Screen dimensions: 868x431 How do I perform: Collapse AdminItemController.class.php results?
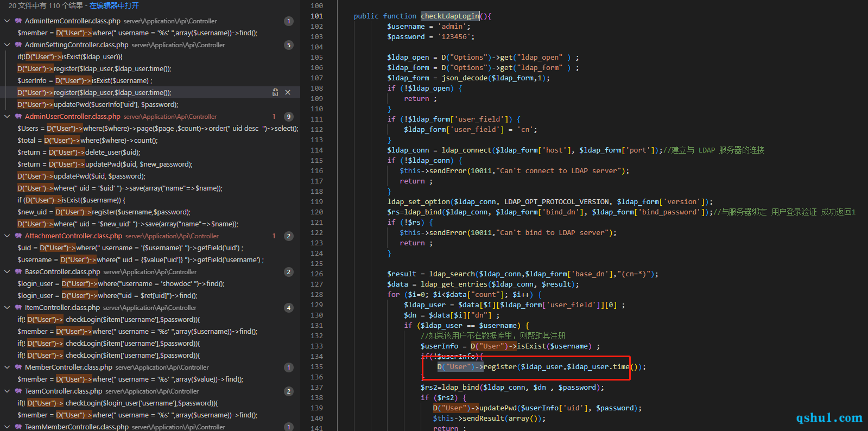tap(7, 21)
